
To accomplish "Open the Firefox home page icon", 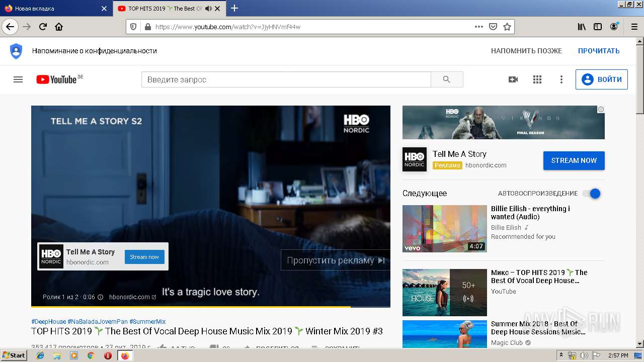I will [59, 27].
